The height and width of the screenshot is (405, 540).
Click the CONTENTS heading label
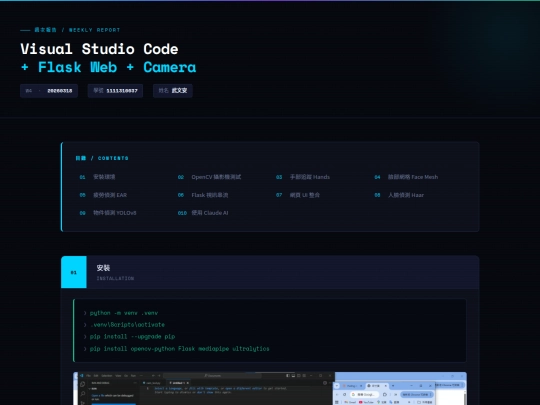(x=102, y=158)
